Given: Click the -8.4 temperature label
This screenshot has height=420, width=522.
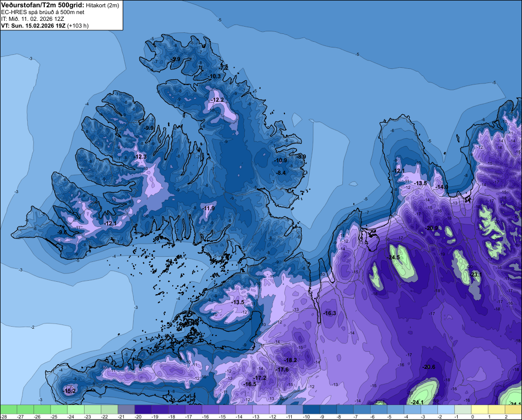Looking at the screenshot, I should 281,172.
